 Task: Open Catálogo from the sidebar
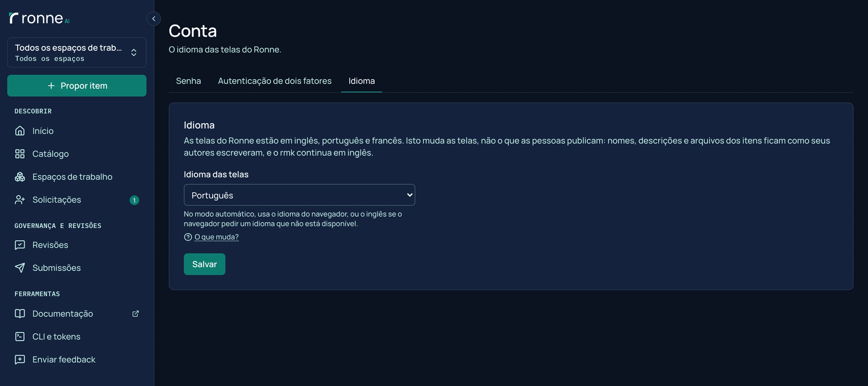coord(77,154)
